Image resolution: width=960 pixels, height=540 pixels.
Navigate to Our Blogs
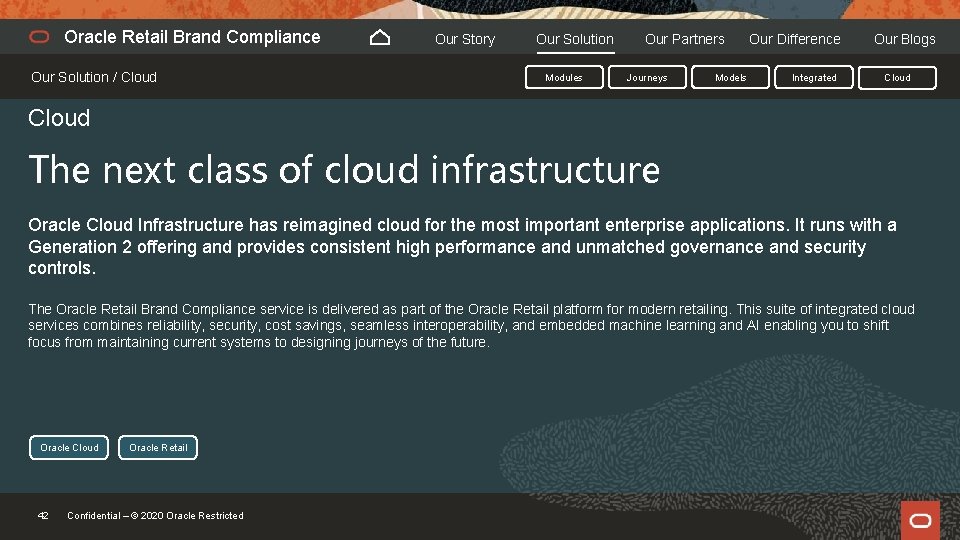tap(904, 39)
